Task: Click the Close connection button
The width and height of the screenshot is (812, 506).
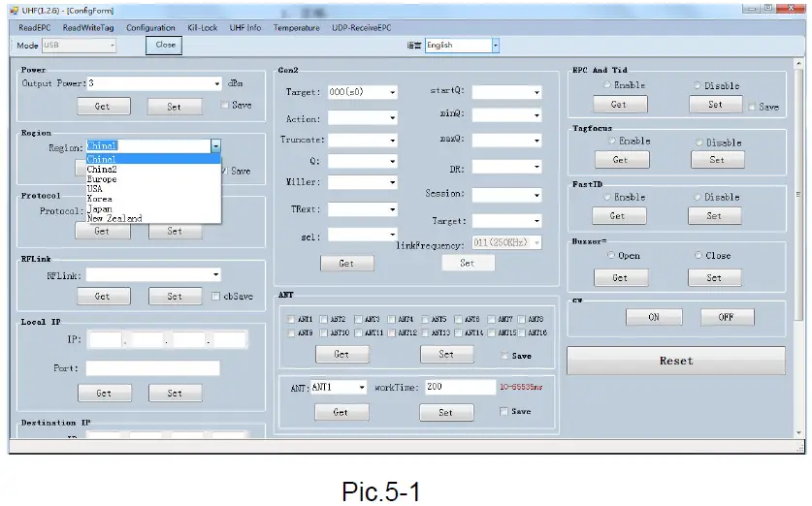Action: point(164,46)
